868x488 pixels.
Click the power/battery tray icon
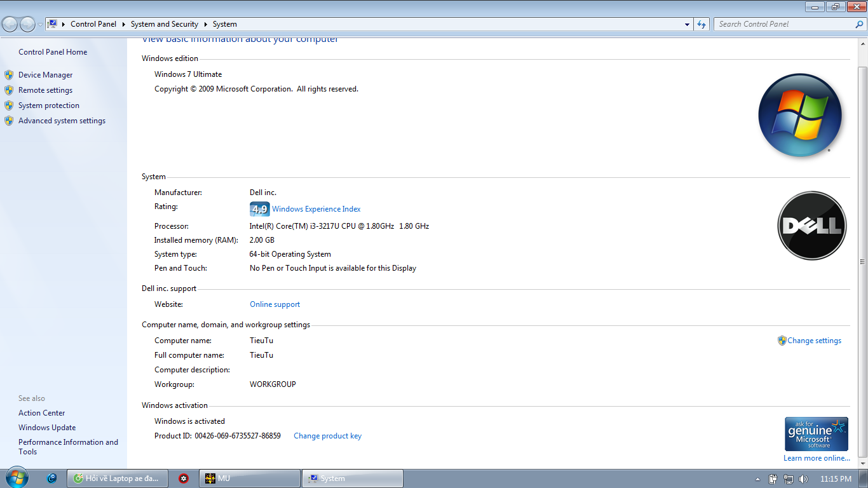773,479
